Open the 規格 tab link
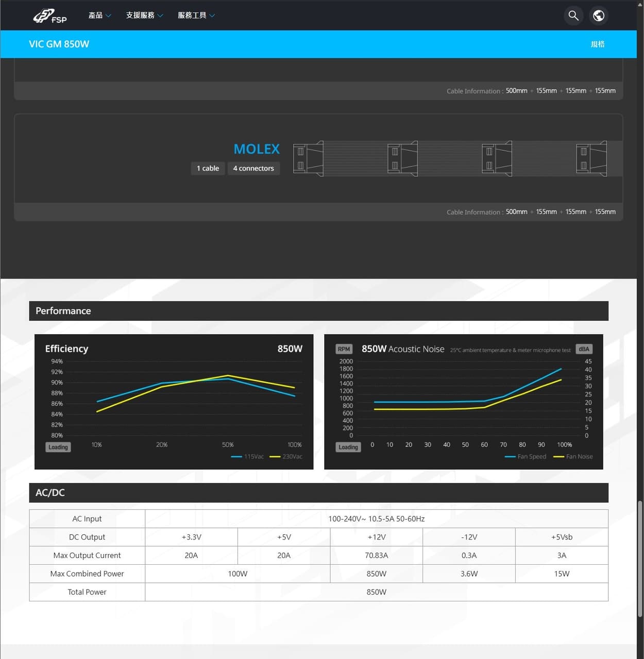Viewport: 644px width, 659px height. tap(598, 44)
